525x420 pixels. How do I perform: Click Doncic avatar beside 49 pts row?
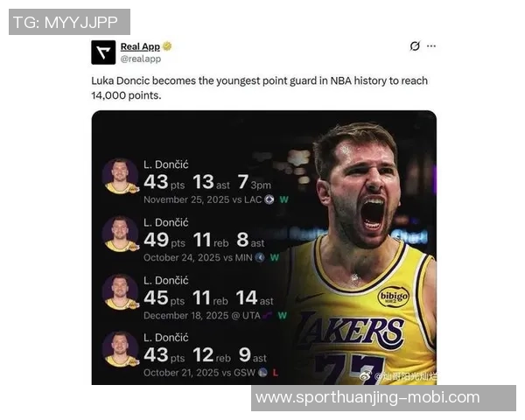(x=121, y=234)
